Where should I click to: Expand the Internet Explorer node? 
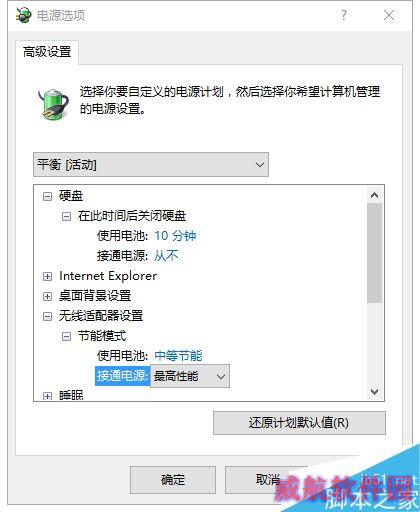pyautogui.click(x=47, y=276)
